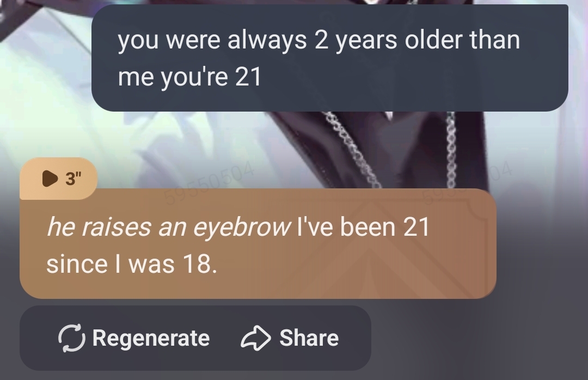Tap the dark user message bubble
The image size is (588, 380).
(x=329, y=58)
